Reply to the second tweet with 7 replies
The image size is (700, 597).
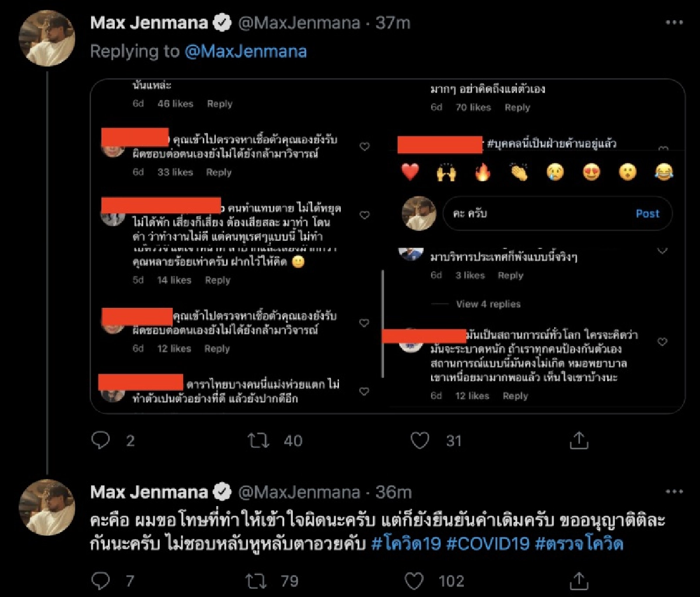pyautogui.click(x=101, y=581)
